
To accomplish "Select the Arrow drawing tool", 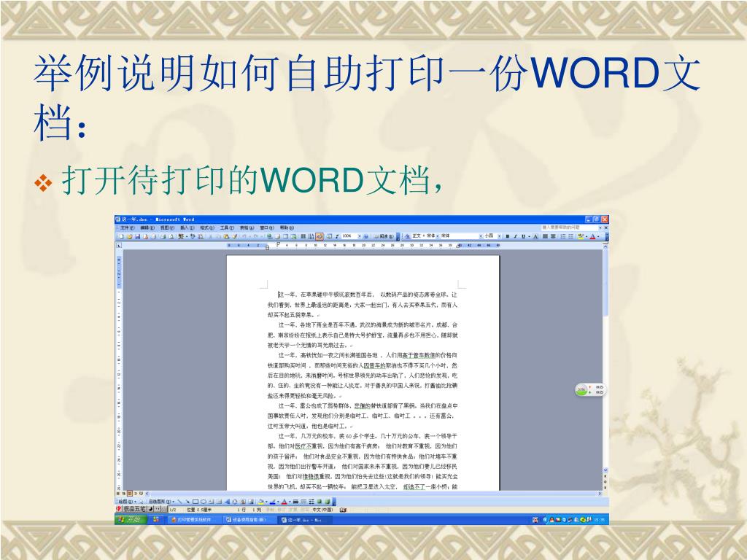I will (187, 502).
